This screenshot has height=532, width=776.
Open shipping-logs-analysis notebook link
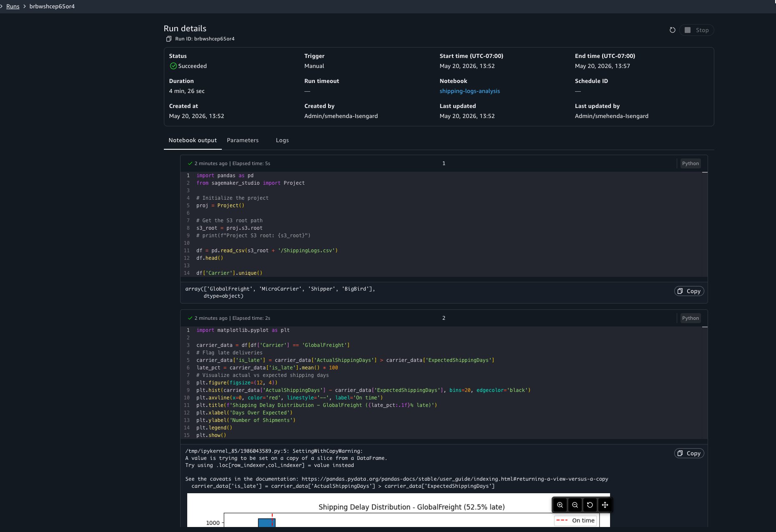click(470, 91)
